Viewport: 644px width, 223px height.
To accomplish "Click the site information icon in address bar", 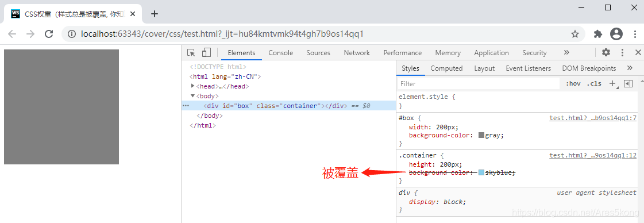I will (x=72, y=34).
